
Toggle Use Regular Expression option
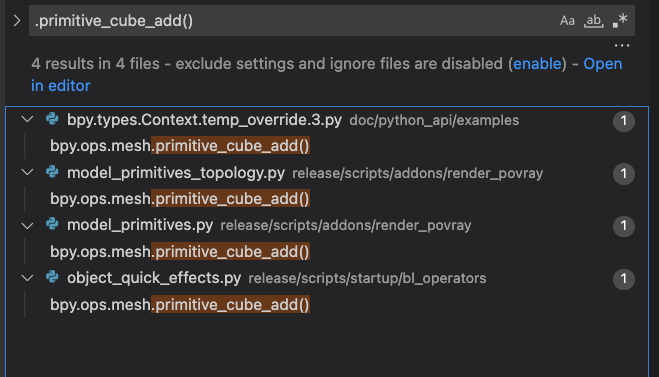(620, 21)
